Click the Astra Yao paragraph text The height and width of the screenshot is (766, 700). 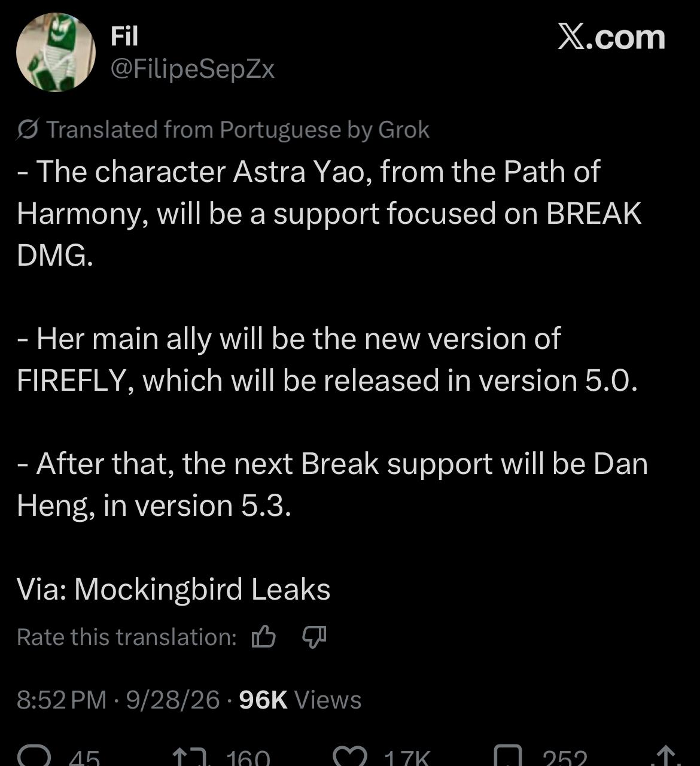[x=329, y=213]
